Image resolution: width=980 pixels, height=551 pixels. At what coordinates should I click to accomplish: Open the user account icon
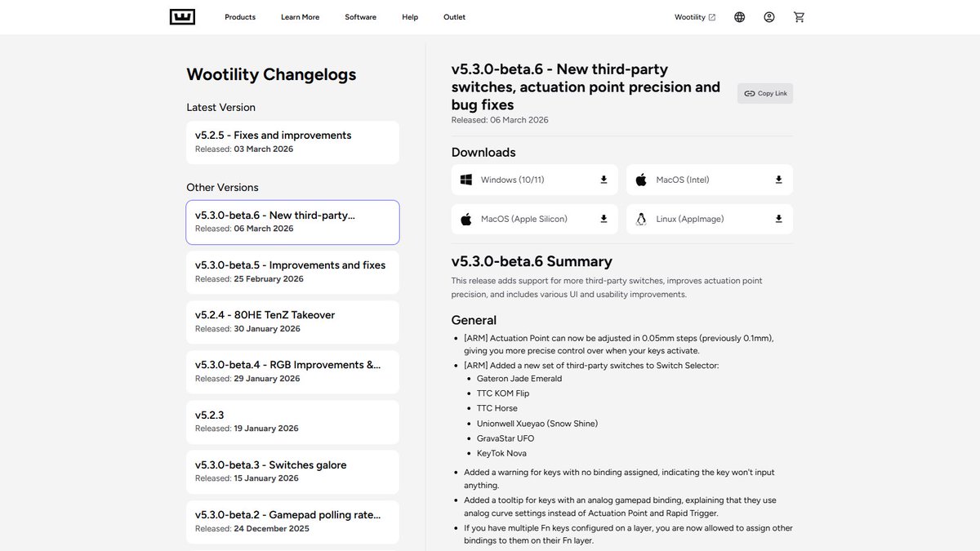[x=769, y=17]
